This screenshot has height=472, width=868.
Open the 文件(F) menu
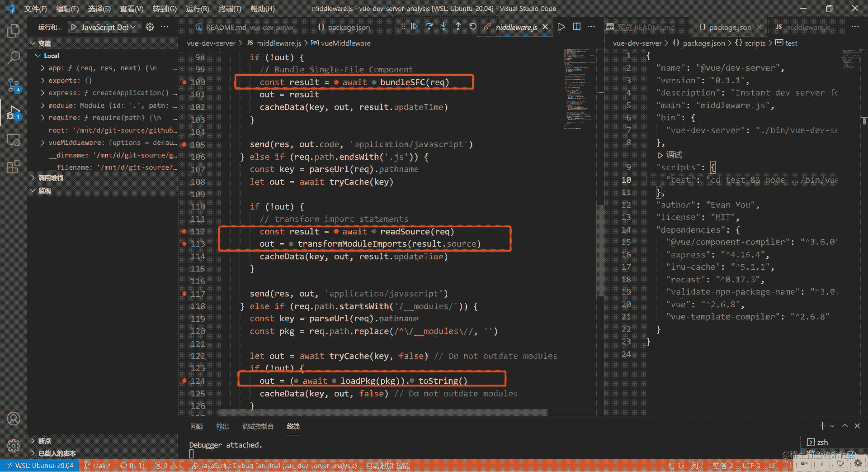pos(35,9)
